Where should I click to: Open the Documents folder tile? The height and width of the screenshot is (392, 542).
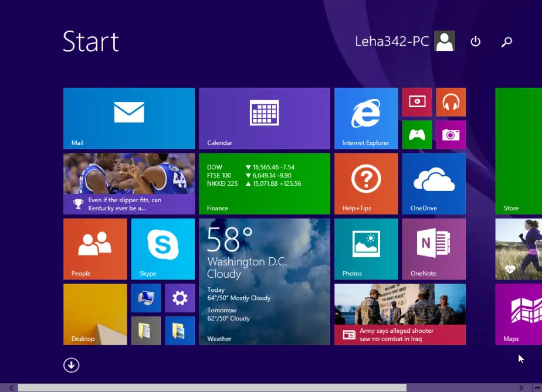146,331
